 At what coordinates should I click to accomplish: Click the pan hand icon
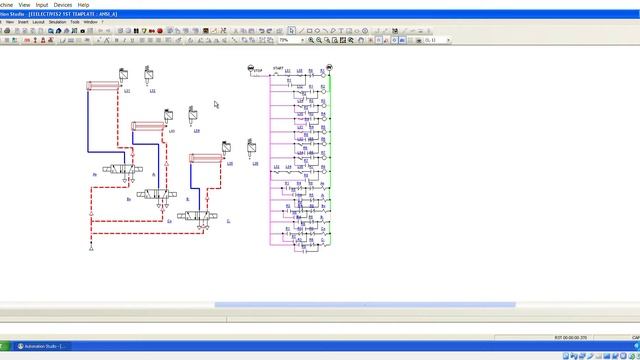click(361, 40)
